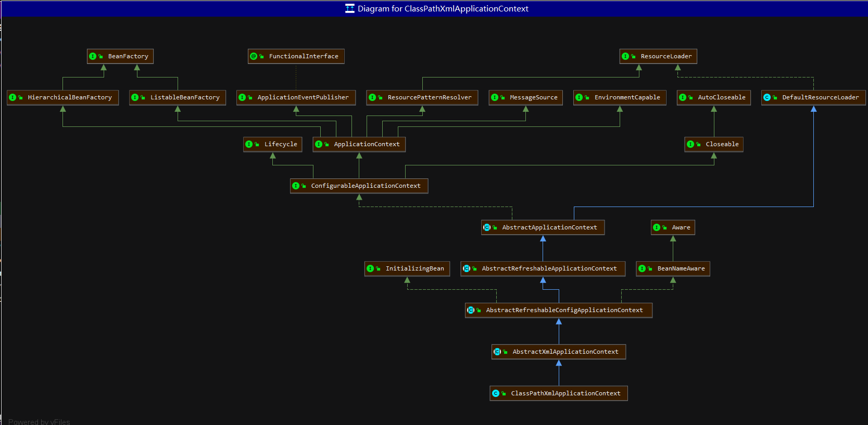Select the MessageSource label
868x425 pixels.
(x=534, y=97)
